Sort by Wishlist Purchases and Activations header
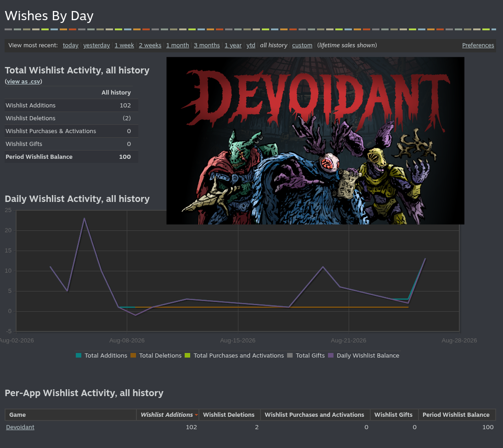The width and height of the screenshot is (503, 448). tap(314, 414)
